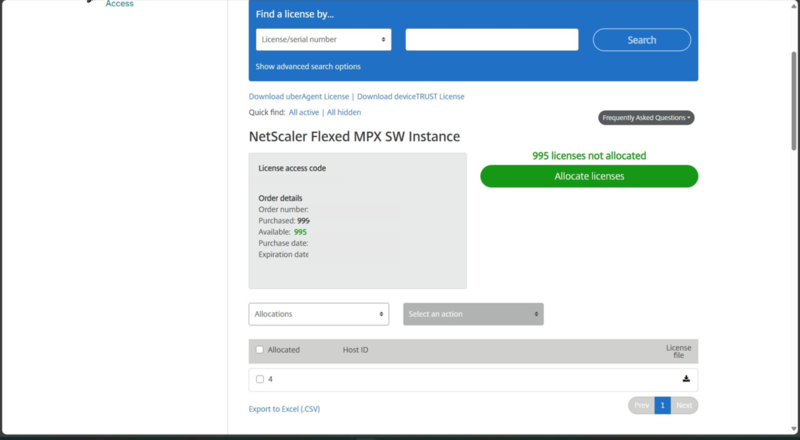Click the page vertical scrollbar thumb
800x440 pixels.
pyautogui.click(x=794, y=101)
